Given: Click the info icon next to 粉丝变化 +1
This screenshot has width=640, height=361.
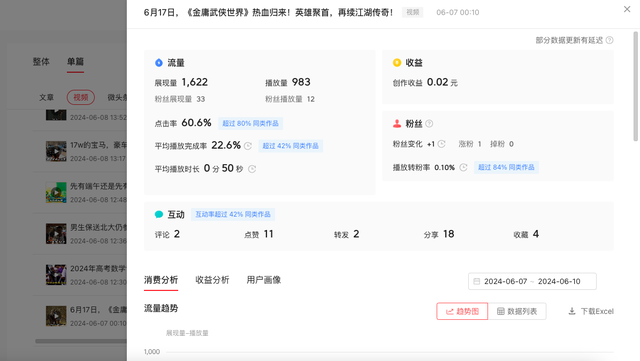Looking at the screenshot, I should point(441,144).
